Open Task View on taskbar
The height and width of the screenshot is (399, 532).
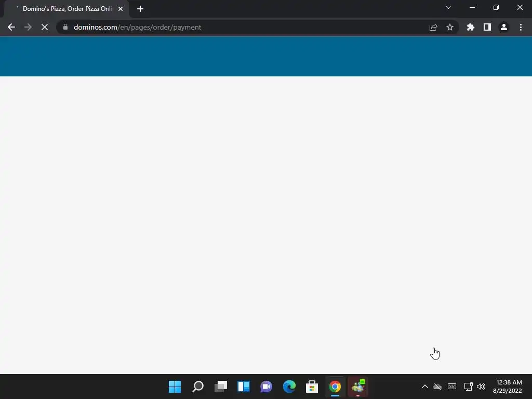point(220,387)
